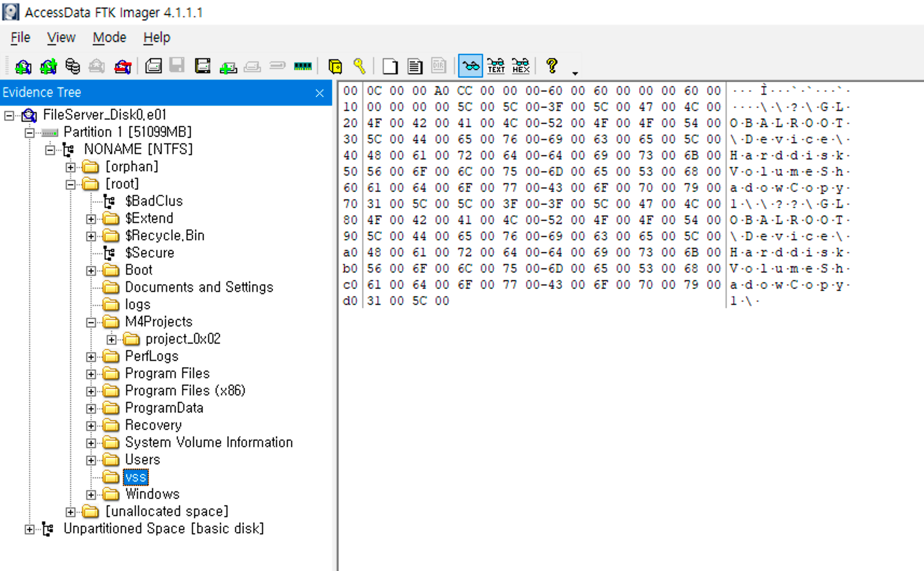
Task: Click the Detect EFS Encryption key icon
Action: click(360, 66)
